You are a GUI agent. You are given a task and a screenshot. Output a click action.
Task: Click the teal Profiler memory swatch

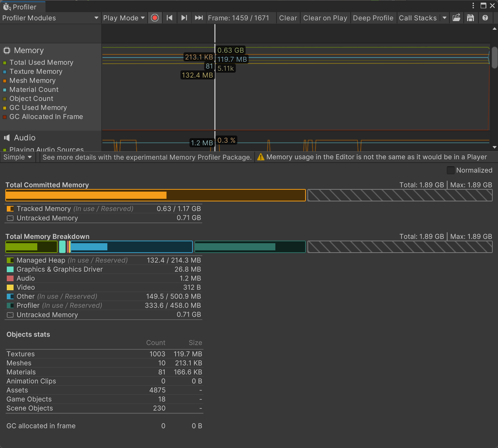(x=10, y=305)
